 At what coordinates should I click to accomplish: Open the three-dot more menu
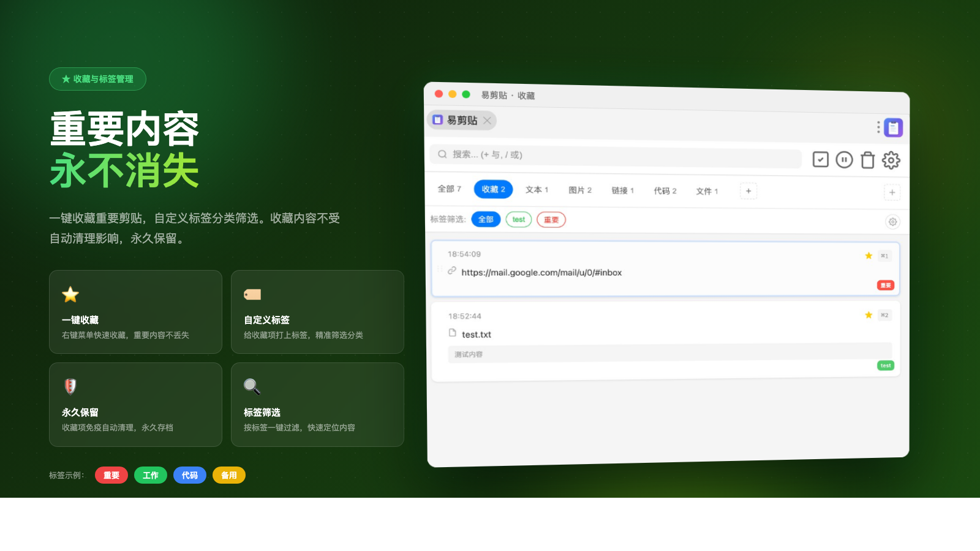click(x=878, y=127)
